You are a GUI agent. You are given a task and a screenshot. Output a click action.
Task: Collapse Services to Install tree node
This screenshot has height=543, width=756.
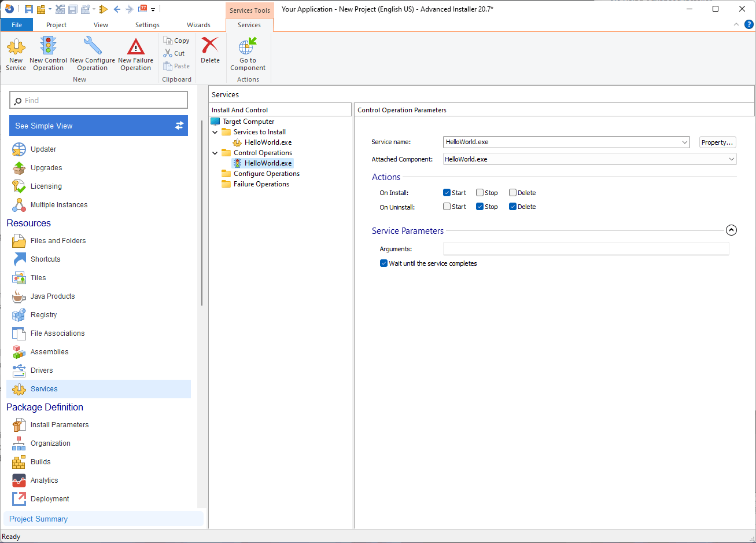(215, 132)
